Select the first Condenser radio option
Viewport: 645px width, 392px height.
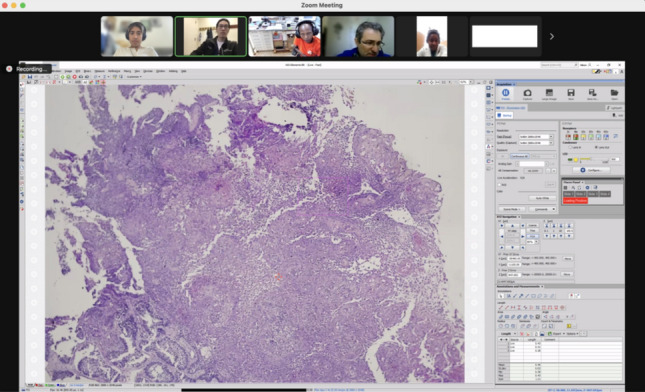pos(570,147)
